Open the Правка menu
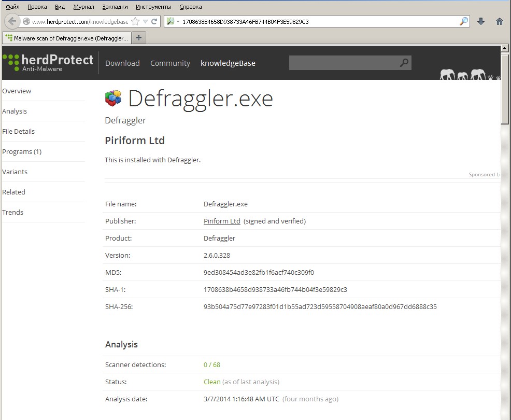Image resolution: width=511 pixels, height=420 pixels. (37, 7)
